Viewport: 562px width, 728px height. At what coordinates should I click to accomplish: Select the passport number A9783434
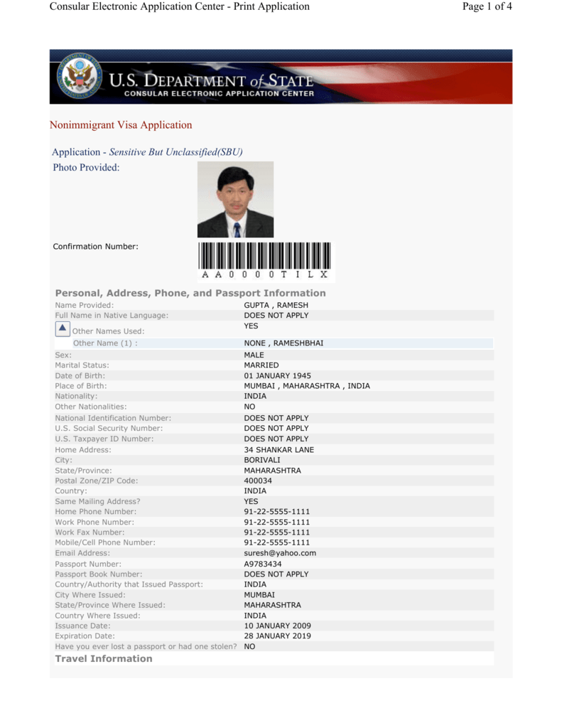click(x=263, y=564)
